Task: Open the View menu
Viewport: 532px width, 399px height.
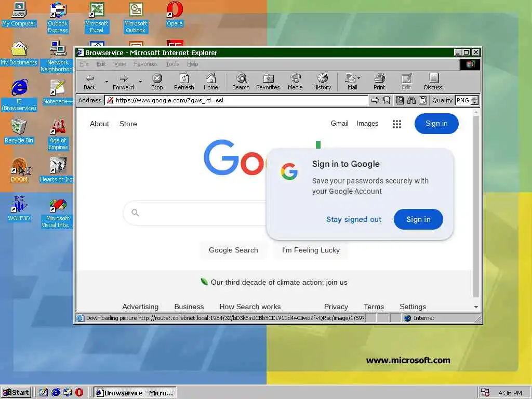Action: pyautogui.click(x=120, y=64)
